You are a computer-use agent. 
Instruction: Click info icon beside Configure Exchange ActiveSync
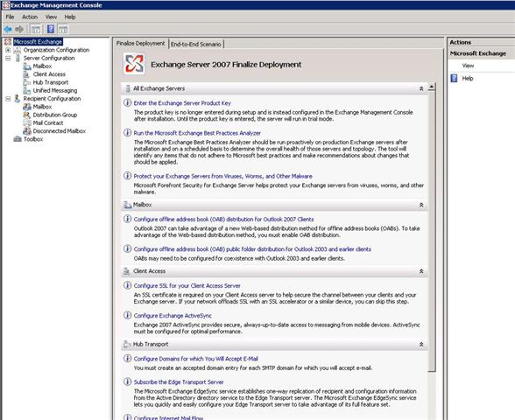(128, 315)
